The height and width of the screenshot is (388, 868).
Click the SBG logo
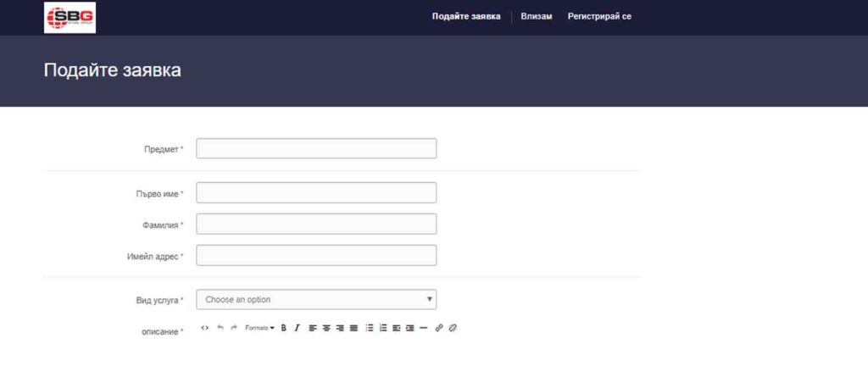(70, 18)
